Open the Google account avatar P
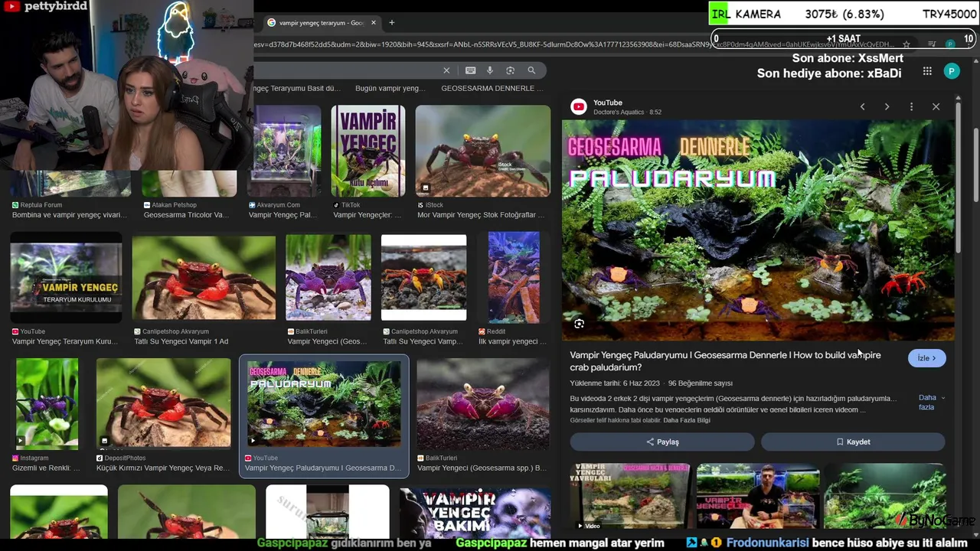The height and width of the screenshot is (551, 980). click(x=952, y=71)
